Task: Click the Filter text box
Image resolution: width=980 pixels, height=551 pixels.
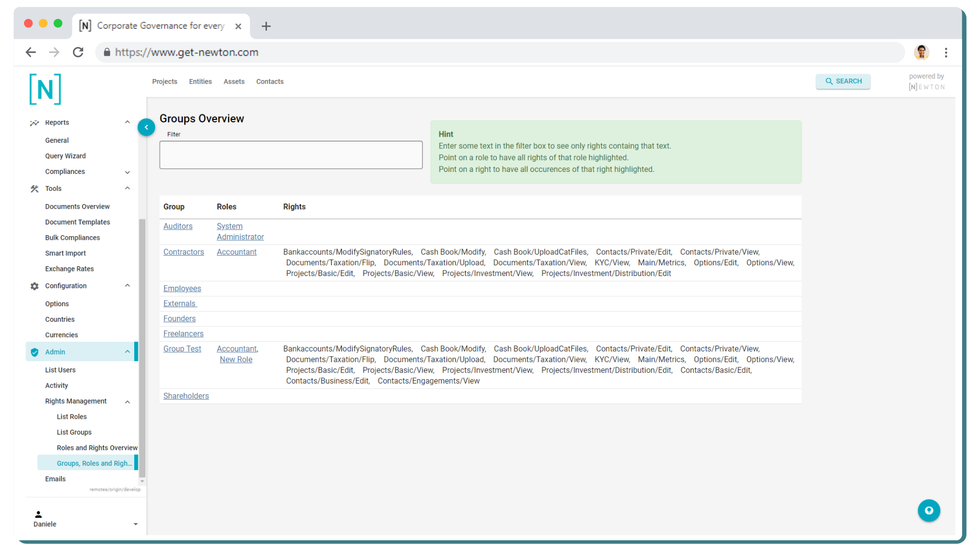Action: click(290, 155)
